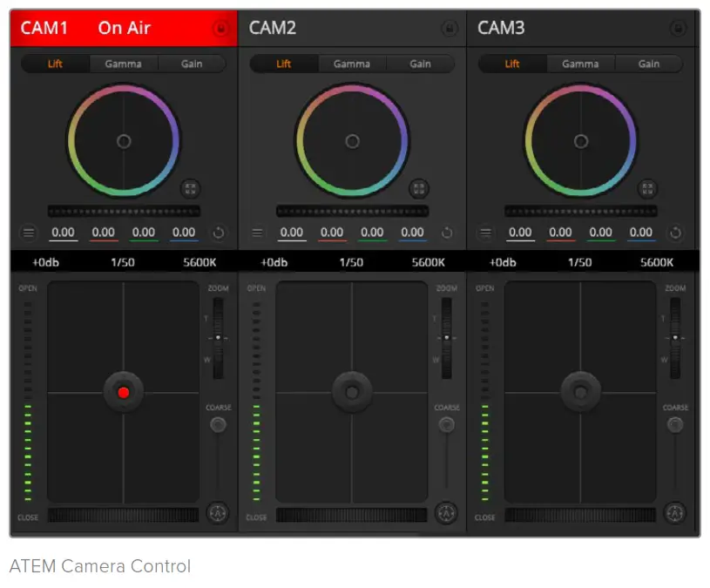
Task: Click the CAM3 focus wheel strip
Action: 580,515
